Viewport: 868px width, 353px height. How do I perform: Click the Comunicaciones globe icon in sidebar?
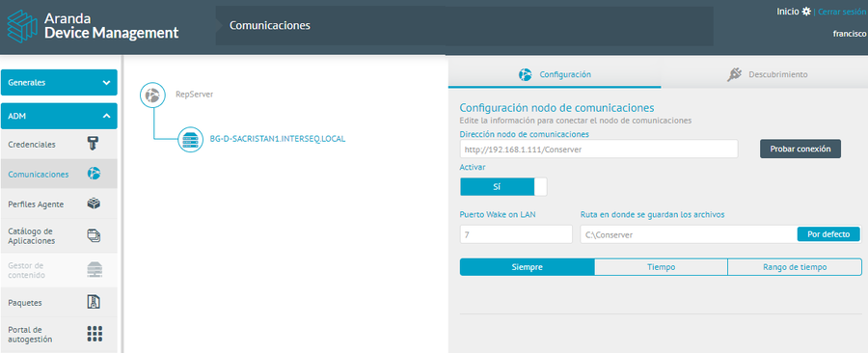click(94, 174)
